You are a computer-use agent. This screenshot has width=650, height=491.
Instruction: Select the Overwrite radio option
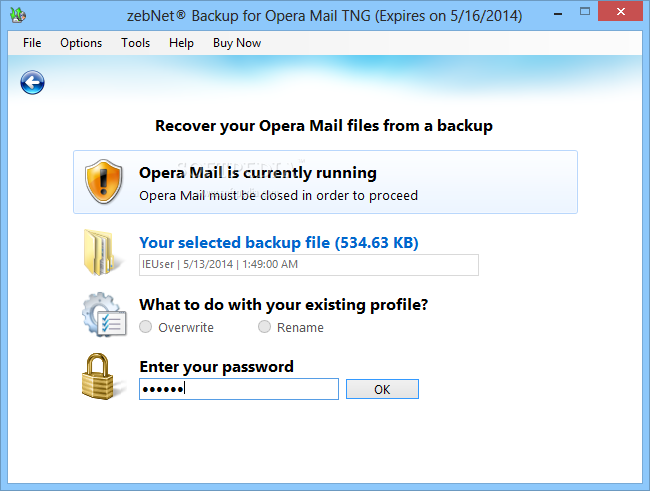click(x=177, y=327)
